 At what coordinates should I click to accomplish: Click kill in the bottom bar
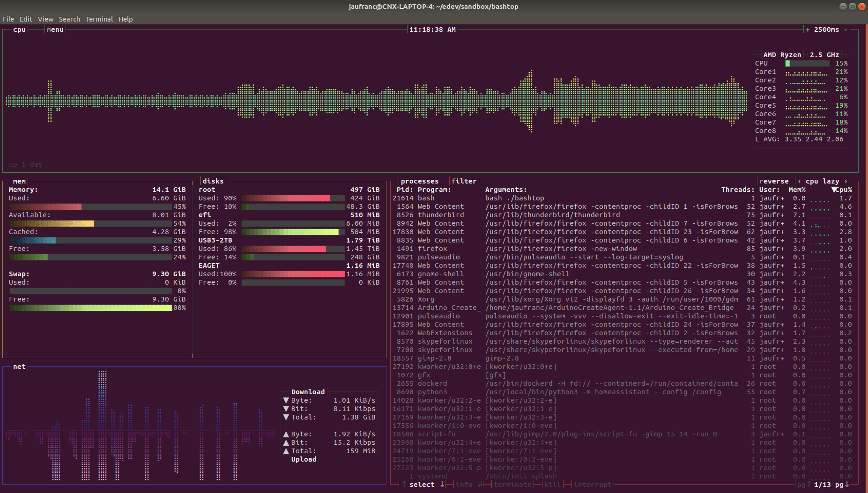coord(552,485)
